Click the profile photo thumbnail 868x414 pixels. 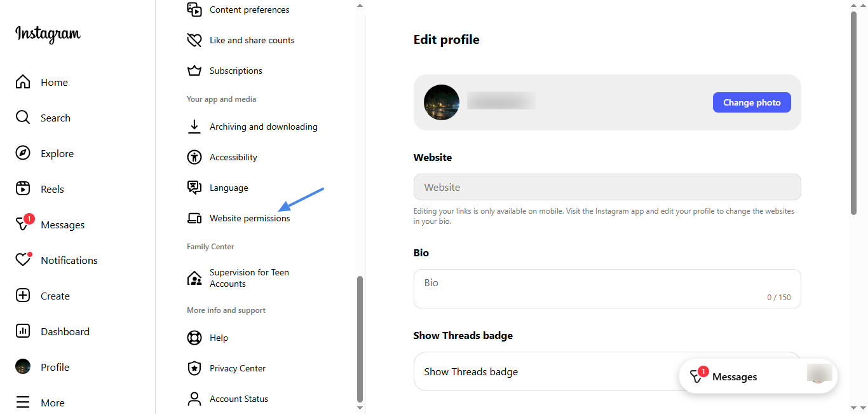pos(442,102)
